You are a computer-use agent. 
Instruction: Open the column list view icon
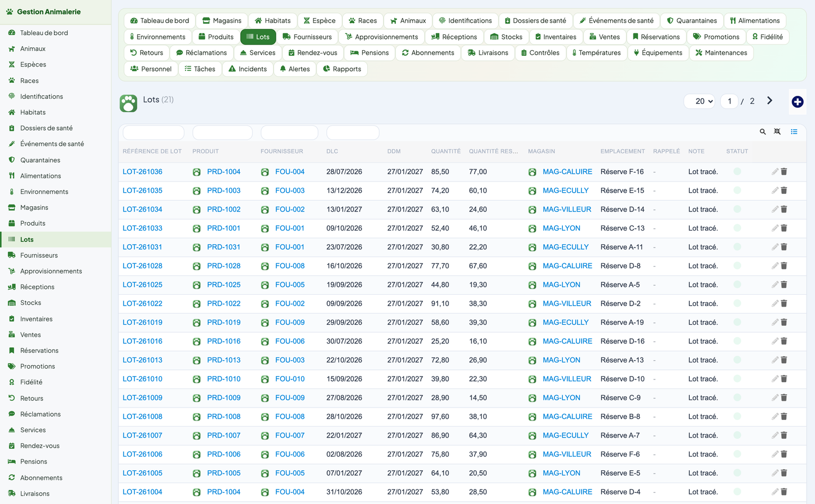(x=794, y=132)
